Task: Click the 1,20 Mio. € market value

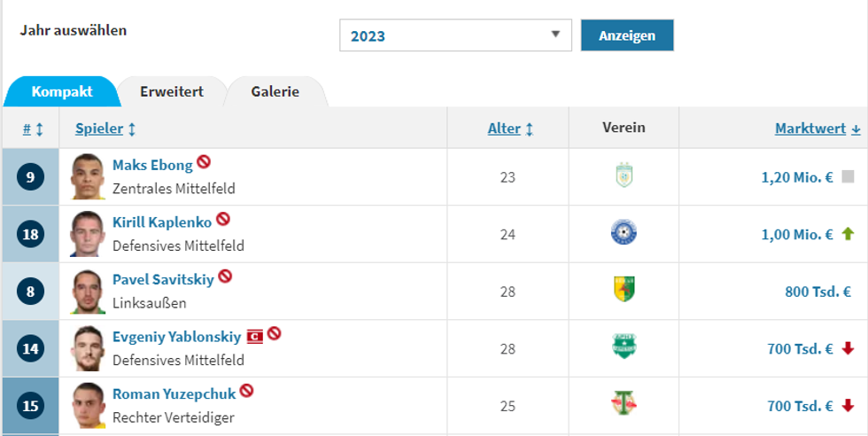Action: 796,176
